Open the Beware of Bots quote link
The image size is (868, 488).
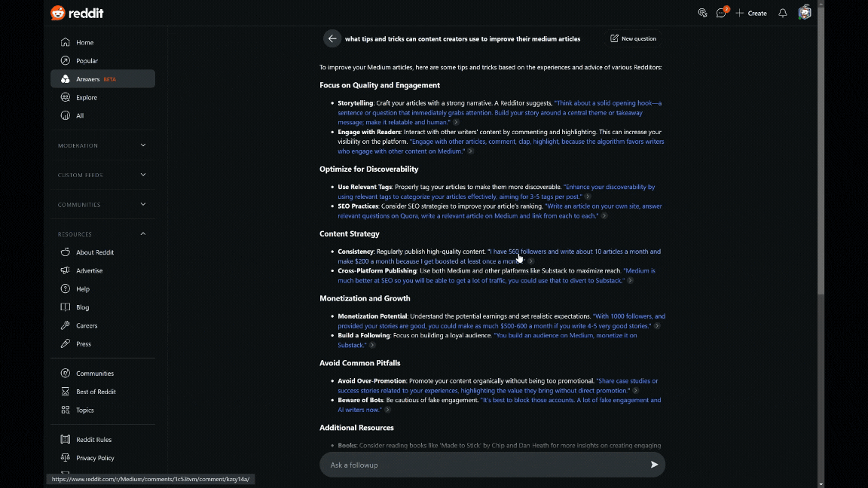coord(500,405)
